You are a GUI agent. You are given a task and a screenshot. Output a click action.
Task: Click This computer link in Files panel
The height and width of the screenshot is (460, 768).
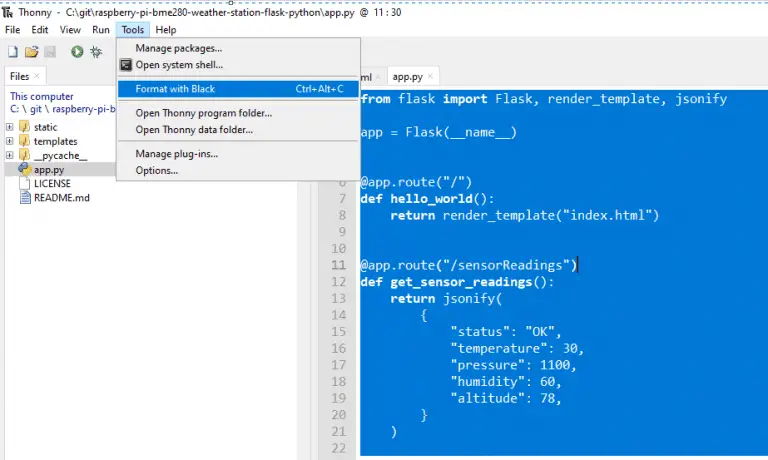click(42, 96)
